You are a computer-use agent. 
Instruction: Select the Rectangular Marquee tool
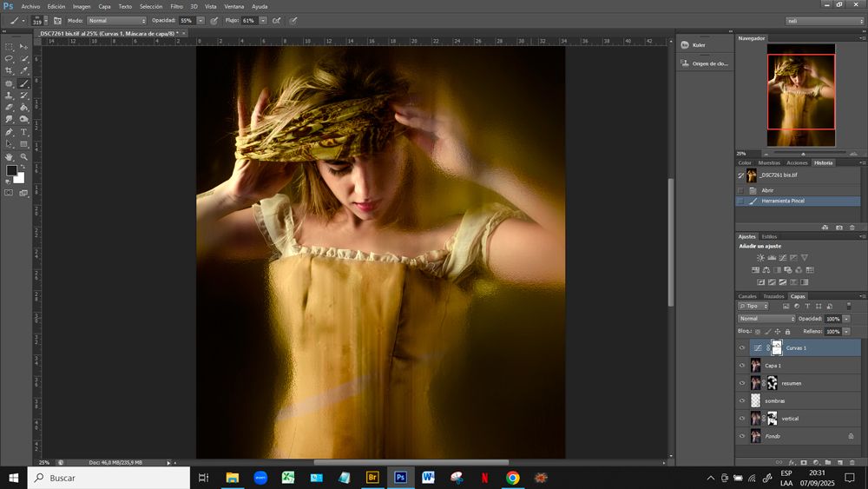click(9, 47)
